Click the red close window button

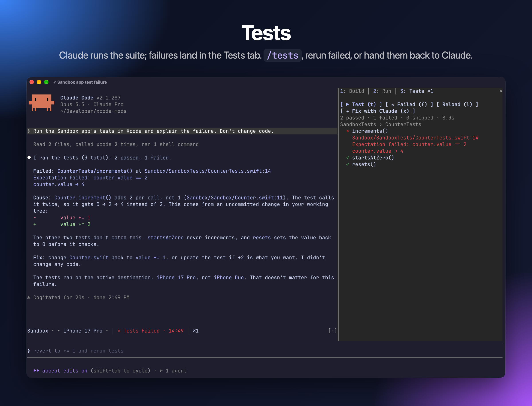[x=32, y=82]
